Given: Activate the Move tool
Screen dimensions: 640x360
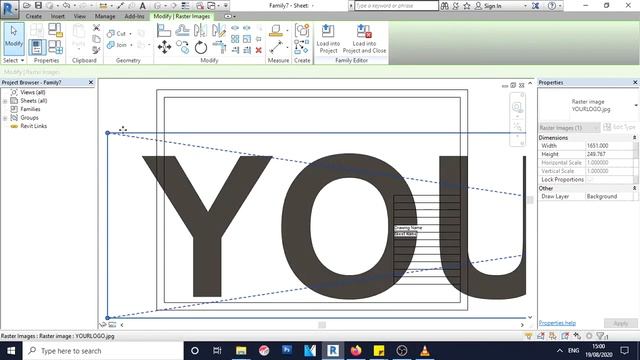Looking at the screenshot, I should pos(164,47).
